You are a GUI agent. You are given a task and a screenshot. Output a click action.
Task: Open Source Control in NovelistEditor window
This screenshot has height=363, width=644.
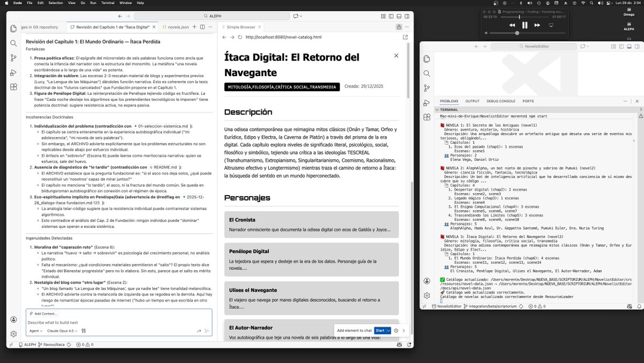(427, 88)
